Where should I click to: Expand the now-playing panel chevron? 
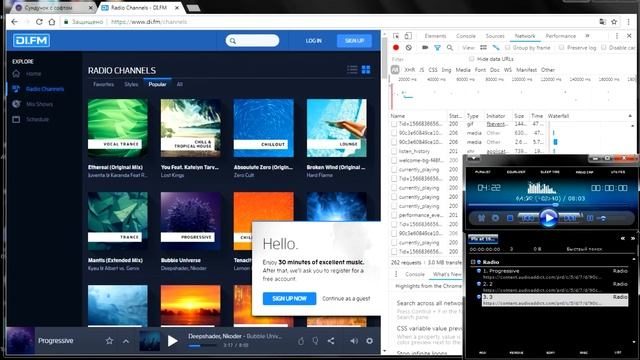pos(126,341)
